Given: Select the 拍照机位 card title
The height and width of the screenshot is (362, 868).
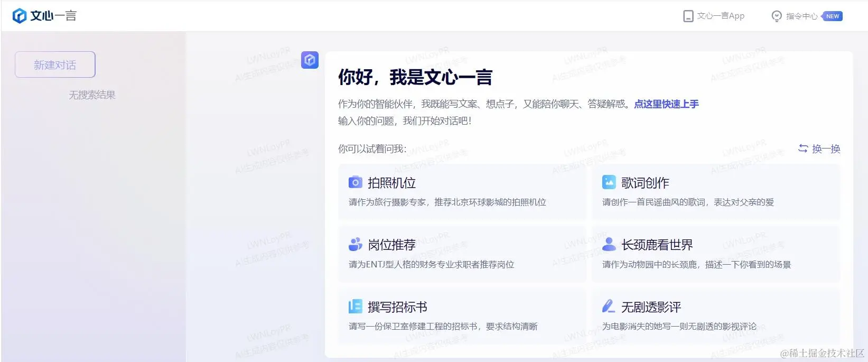Looking at the screenshot, I should [x=391, y=183].
